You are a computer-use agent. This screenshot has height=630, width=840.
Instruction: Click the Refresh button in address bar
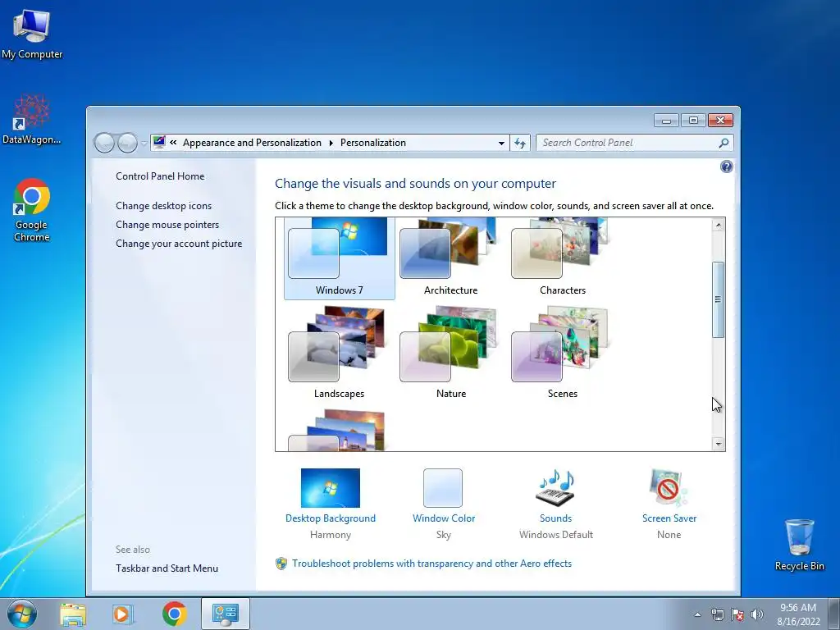tap(519, 143)
